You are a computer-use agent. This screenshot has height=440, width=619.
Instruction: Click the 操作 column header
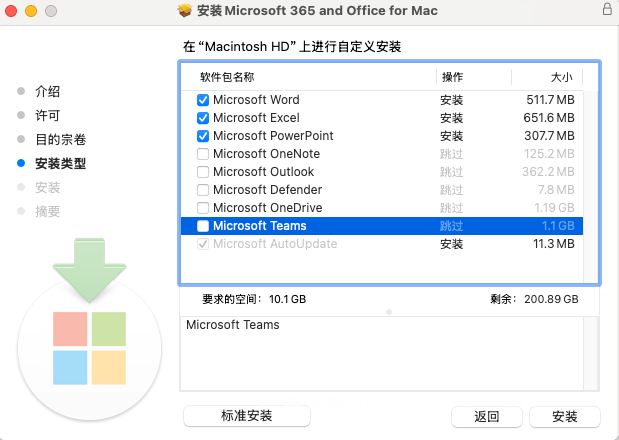click(452, 77)
